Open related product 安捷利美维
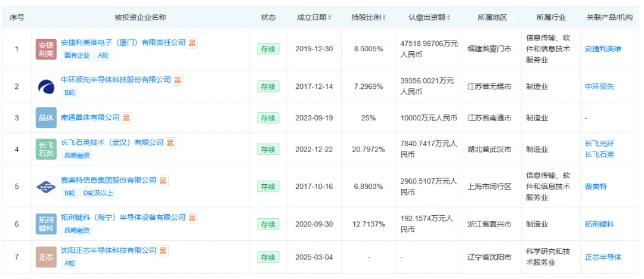The height and width of the screenshot is (279, 644). coord(603,49)
